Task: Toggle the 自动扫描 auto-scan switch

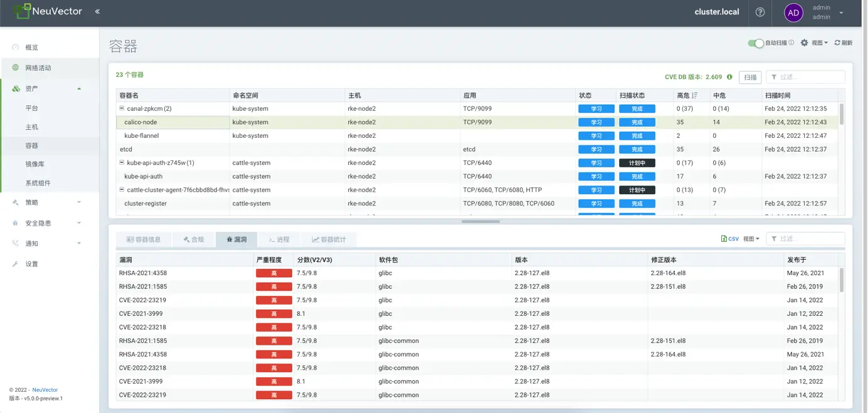Action: click(x=756, y=43)
